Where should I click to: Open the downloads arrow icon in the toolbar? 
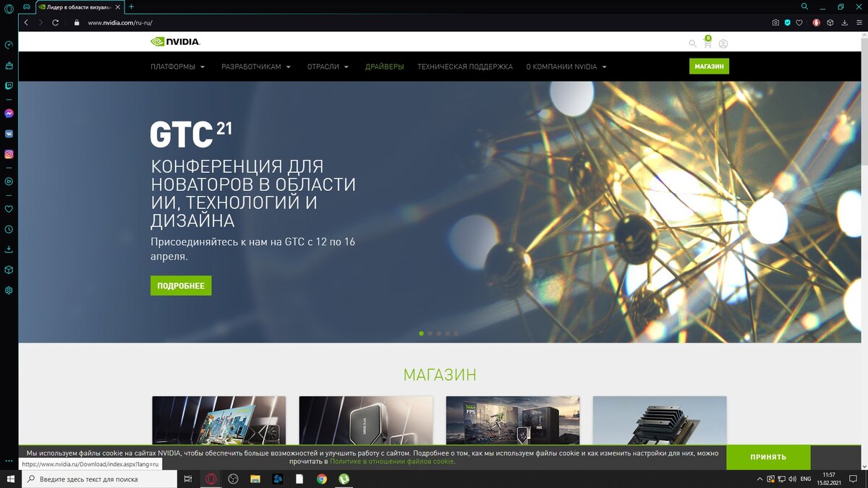point(843,22)
